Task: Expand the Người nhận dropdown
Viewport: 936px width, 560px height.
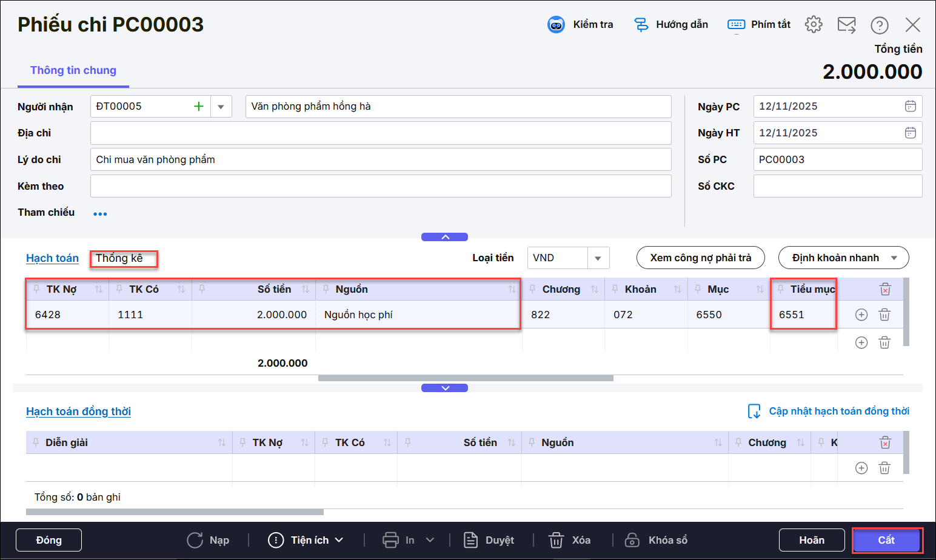Action: [221, 107]
